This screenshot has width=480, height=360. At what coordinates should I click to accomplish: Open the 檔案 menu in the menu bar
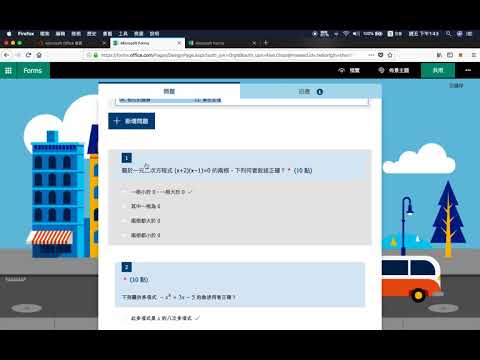45,34
